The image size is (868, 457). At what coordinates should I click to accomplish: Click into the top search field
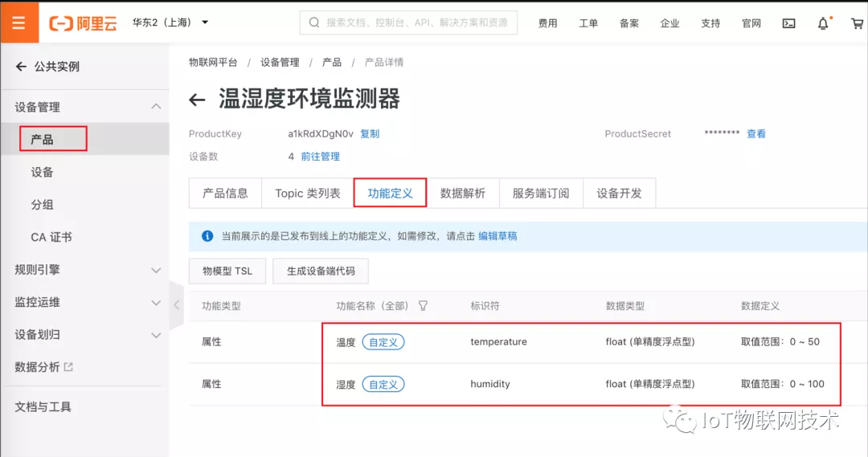(x=408, y=22)
